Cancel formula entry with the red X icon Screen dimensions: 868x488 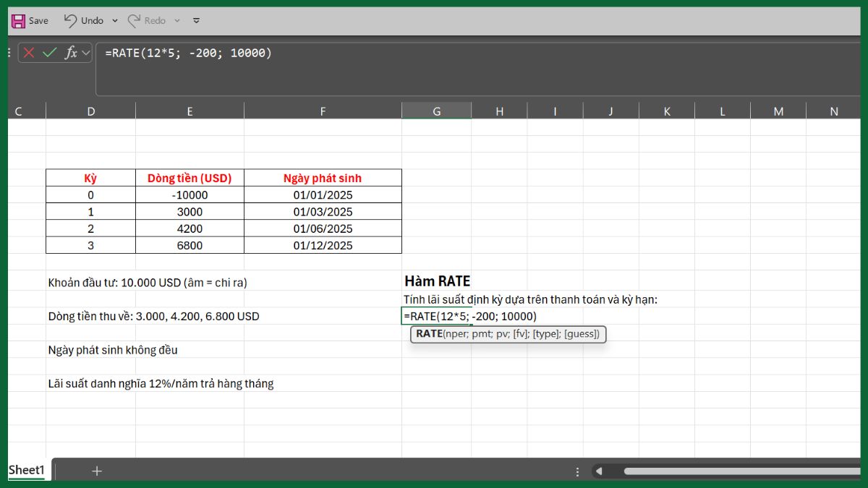[x=28, y=53]
